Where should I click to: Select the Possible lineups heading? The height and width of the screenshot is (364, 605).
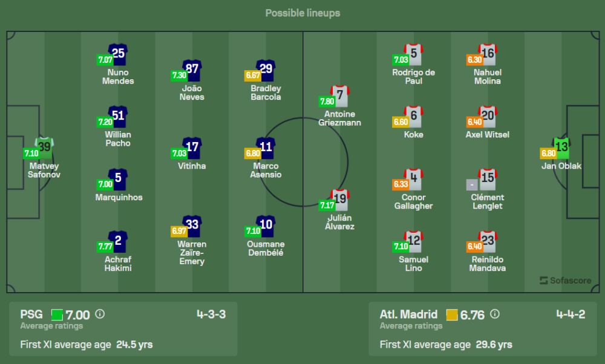[303, 13]
